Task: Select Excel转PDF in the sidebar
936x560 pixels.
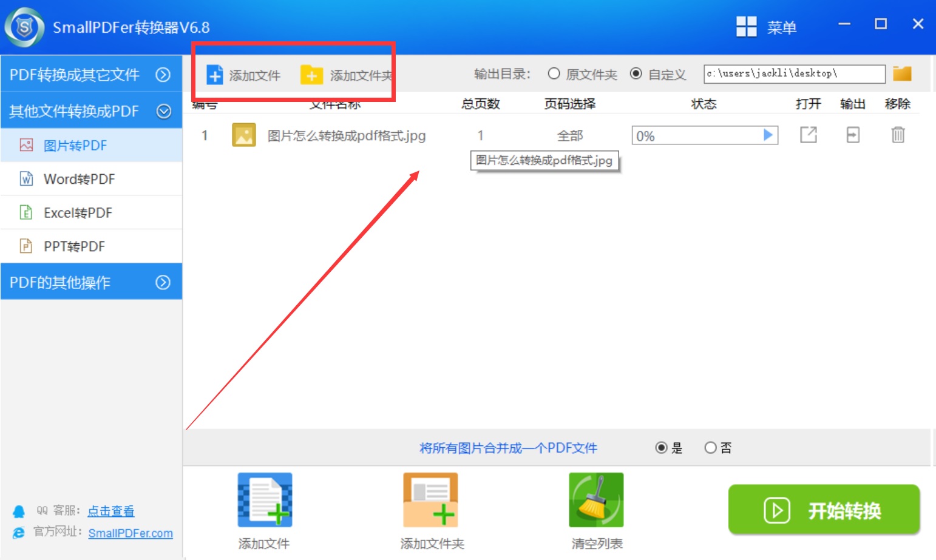Action: pos(91,213)
